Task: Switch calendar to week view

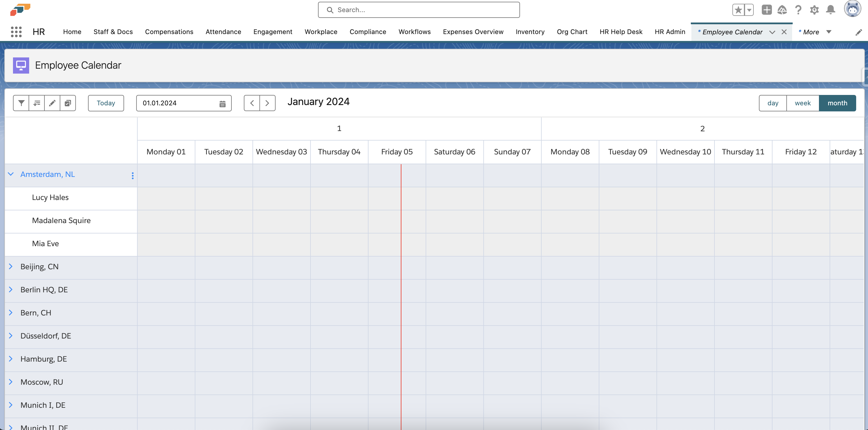Action: click(802, 103)
